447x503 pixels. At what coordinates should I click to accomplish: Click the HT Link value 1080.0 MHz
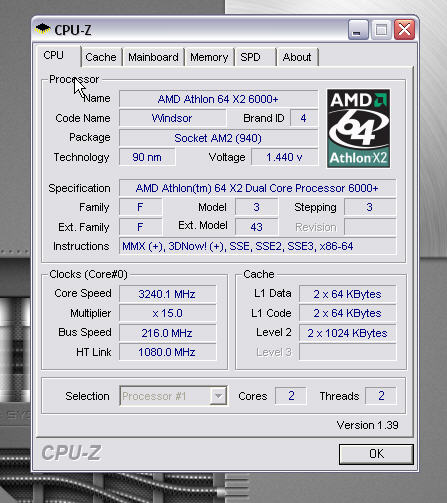pos(167,352)
